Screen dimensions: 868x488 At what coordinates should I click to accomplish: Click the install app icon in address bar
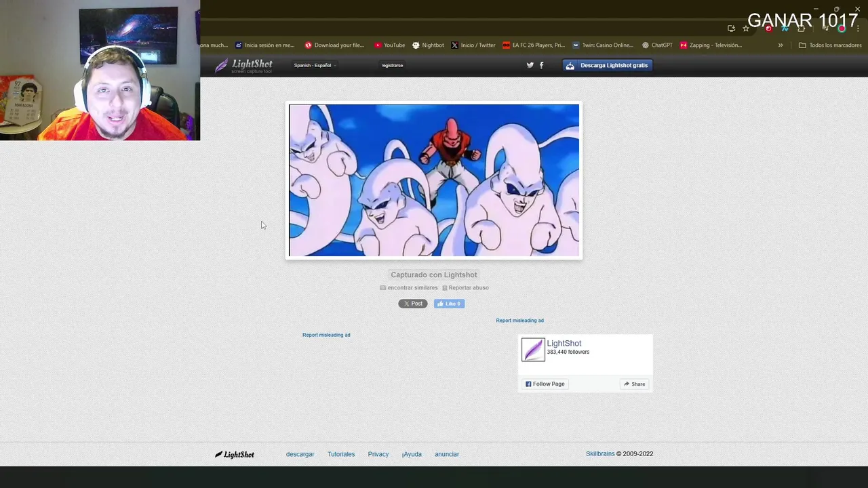click(x=731, y=28)
